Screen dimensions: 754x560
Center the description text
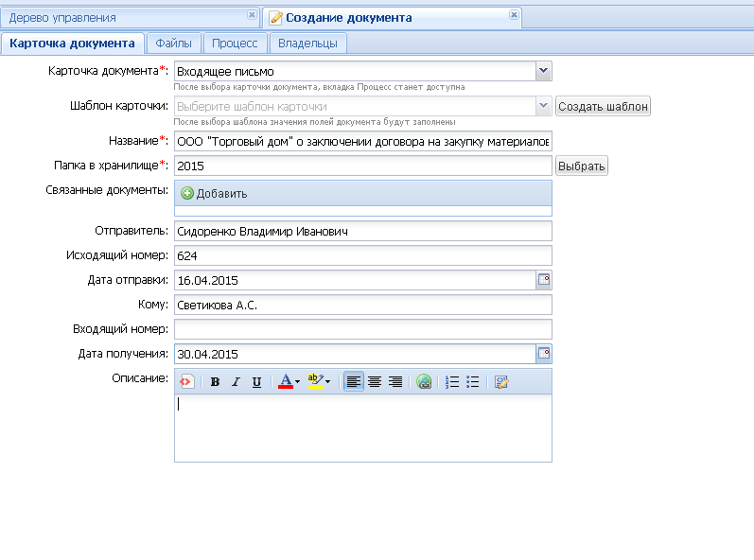click(375, 382)
